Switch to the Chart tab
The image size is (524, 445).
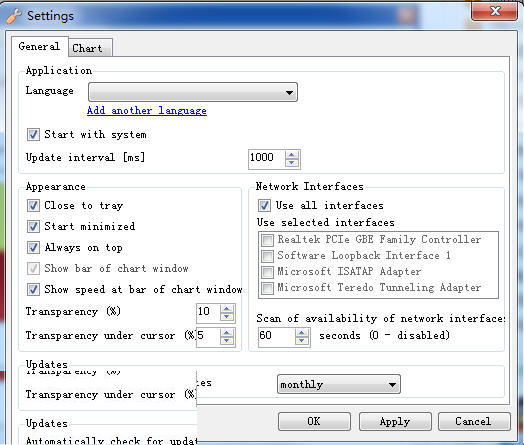click(90, 48)
